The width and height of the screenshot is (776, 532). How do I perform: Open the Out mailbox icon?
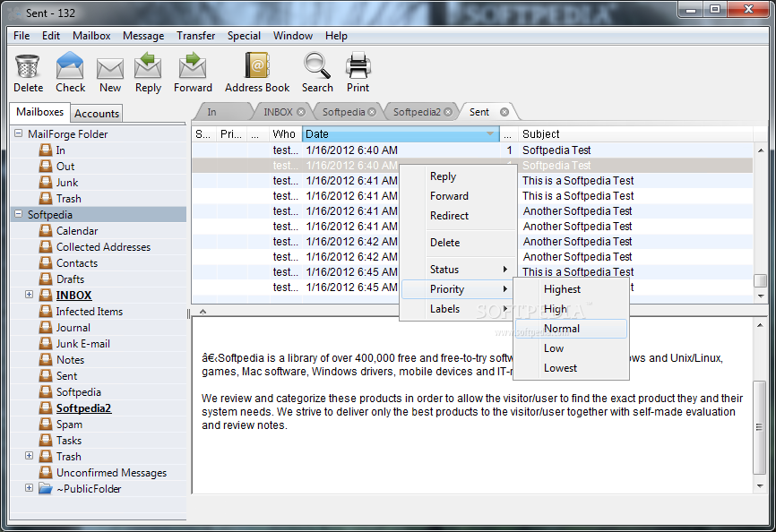point(46,166)
